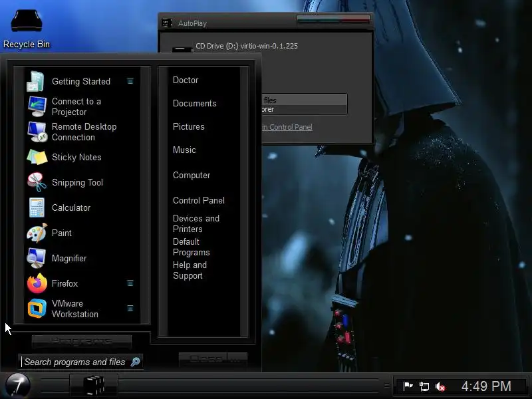The image size is (532, 399).
Task: Open Computer from the Start menu
Action: coord(192,175)
